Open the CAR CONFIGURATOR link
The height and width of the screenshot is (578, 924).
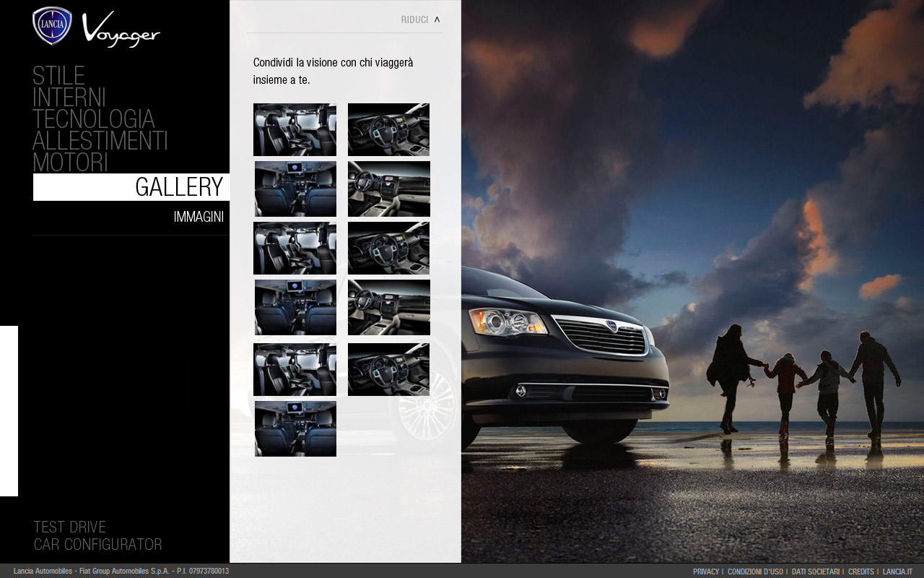point(97,544)
